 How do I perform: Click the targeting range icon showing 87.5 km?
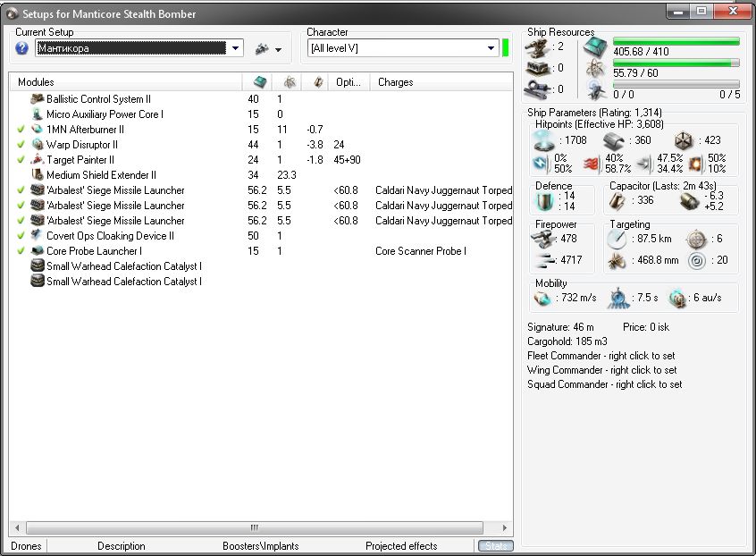(617, 239)
